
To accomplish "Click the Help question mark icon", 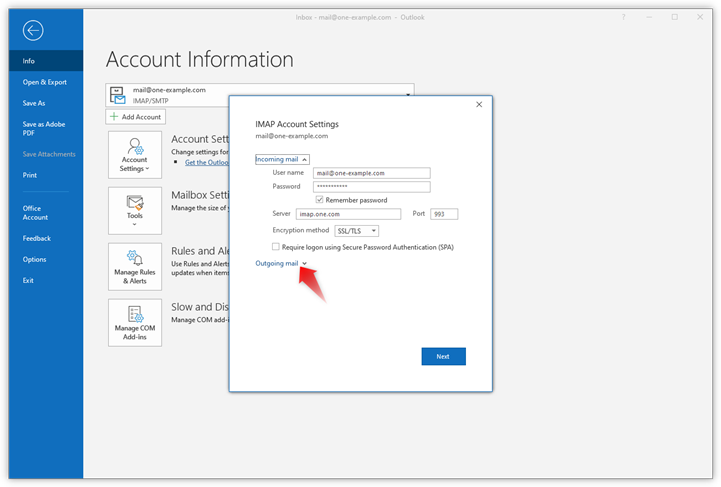I will tap(623, 17).
